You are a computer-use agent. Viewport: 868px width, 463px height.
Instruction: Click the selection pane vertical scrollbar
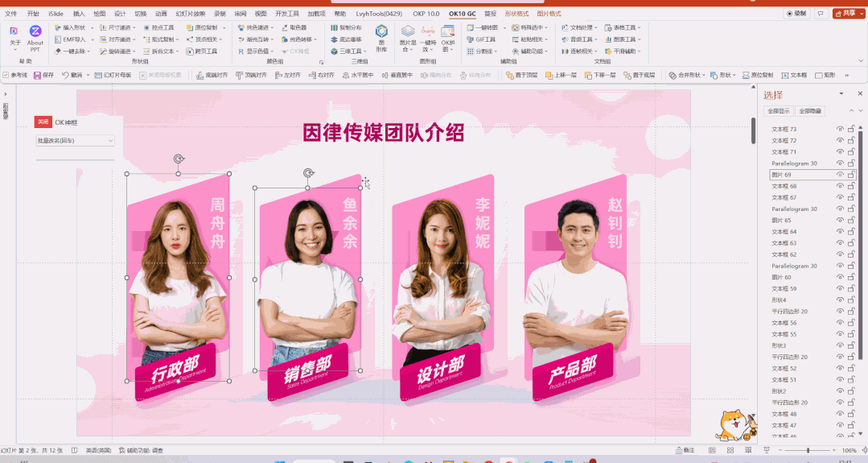pyautogui.click(x=861, y=244)
